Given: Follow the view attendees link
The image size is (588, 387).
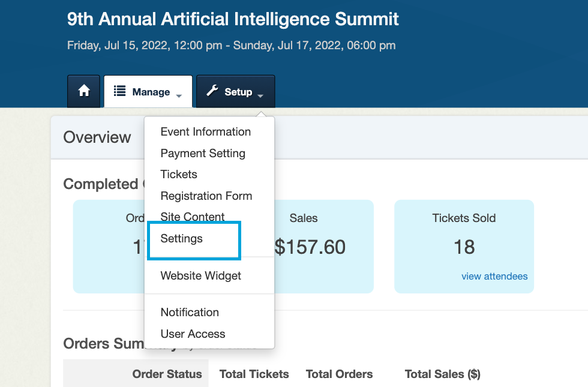Looking at the screenshot, I should pyautogui.click(x=494, y=277).
